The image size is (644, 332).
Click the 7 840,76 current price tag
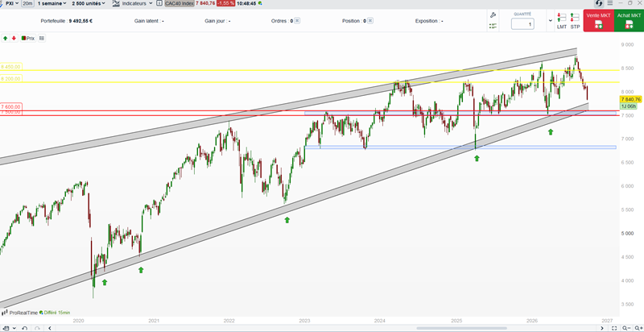coord(630,99)
